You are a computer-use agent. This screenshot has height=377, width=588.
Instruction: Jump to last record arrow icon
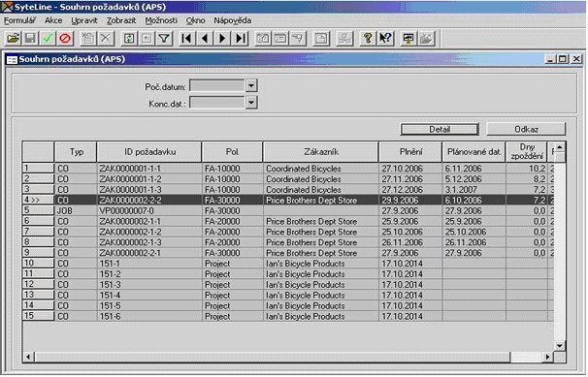(241, 38)
